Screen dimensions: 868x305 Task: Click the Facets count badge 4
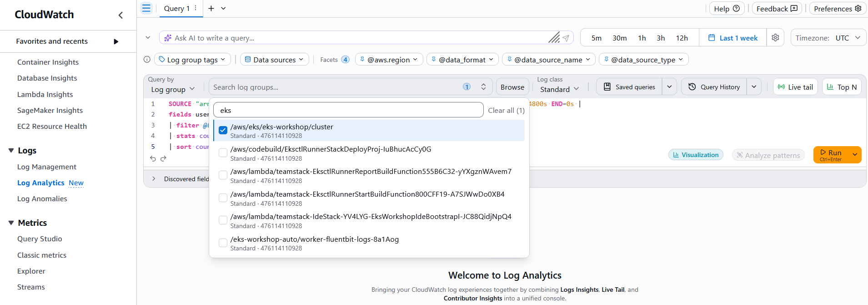click(x=345, y=60)
